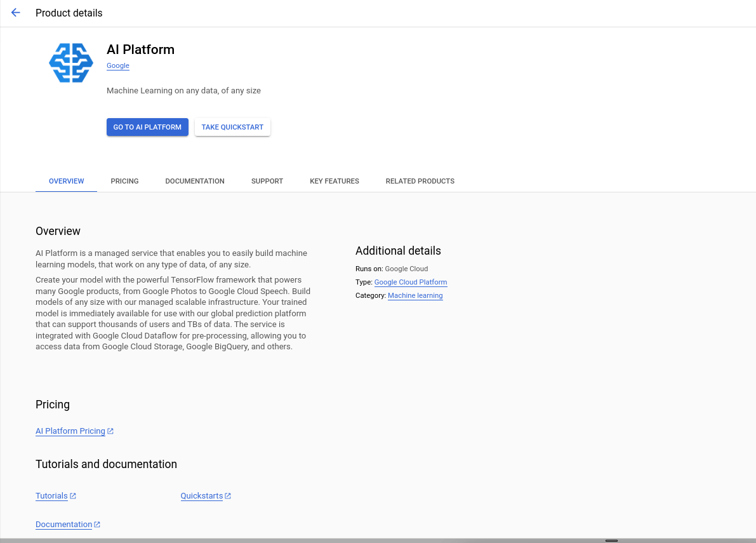
Task: Open the Machine learning category link
Action: tap(415, 295)
